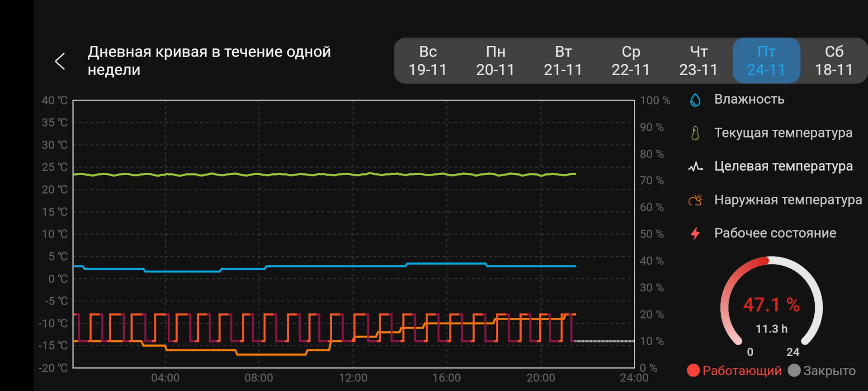Click the 11.3 h runtime value
Screen dimensions: 868x391
(771, 329)
